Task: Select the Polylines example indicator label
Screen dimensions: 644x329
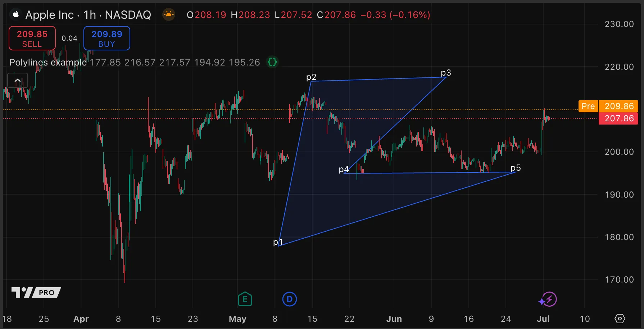Action: pyautogui.click(x=48, y=62)
